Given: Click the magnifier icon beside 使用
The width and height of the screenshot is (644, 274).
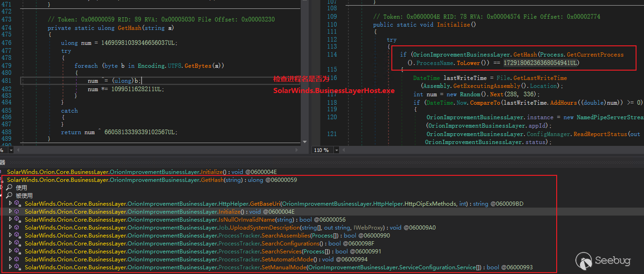Looking at the screenshot, I should pos(9,187).
